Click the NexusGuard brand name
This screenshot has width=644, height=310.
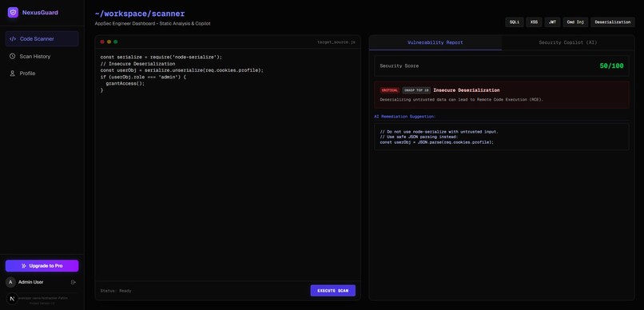pos(40,12)
